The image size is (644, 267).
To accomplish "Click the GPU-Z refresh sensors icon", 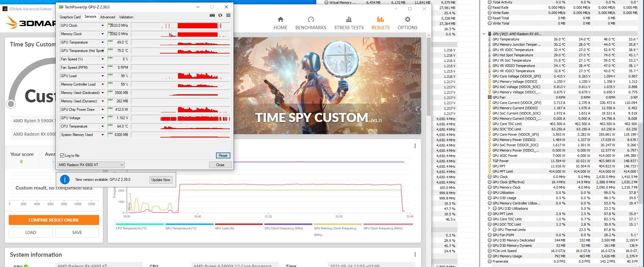I will (220, 15).
